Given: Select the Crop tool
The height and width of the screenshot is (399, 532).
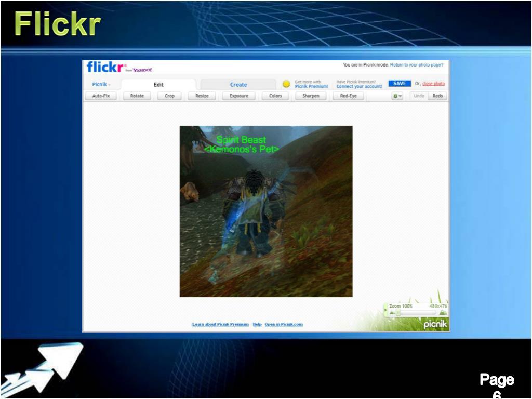Looking at the screenshot, I should pos(169,96).
